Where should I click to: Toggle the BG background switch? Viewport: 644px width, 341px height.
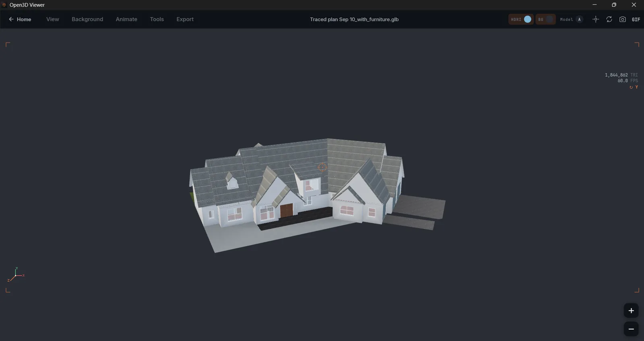(x=545, y=19)
